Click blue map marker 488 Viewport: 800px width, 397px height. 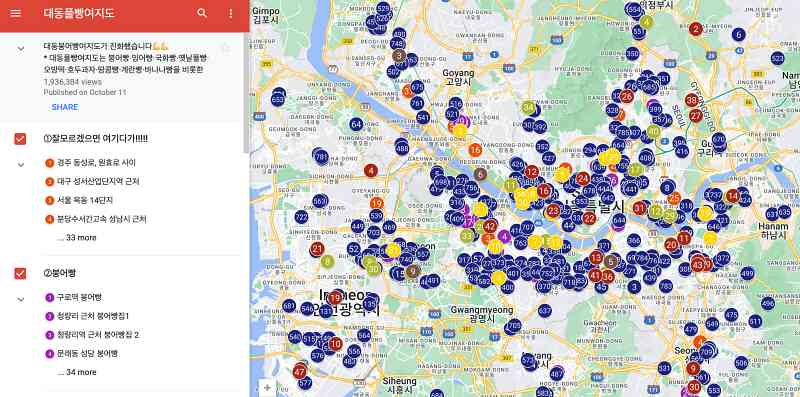(402, 149)
